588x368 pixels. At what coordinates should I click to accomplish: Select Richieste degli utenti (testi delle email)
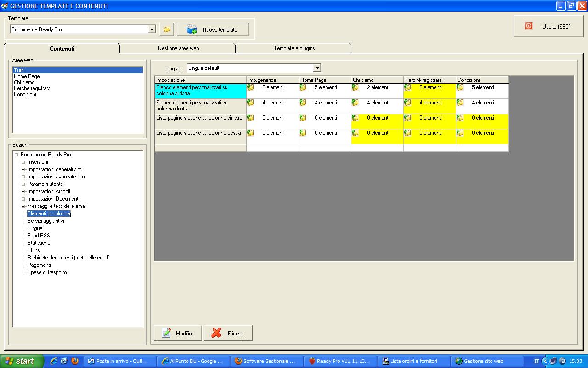pyautogui.click(x=68, y=258)
